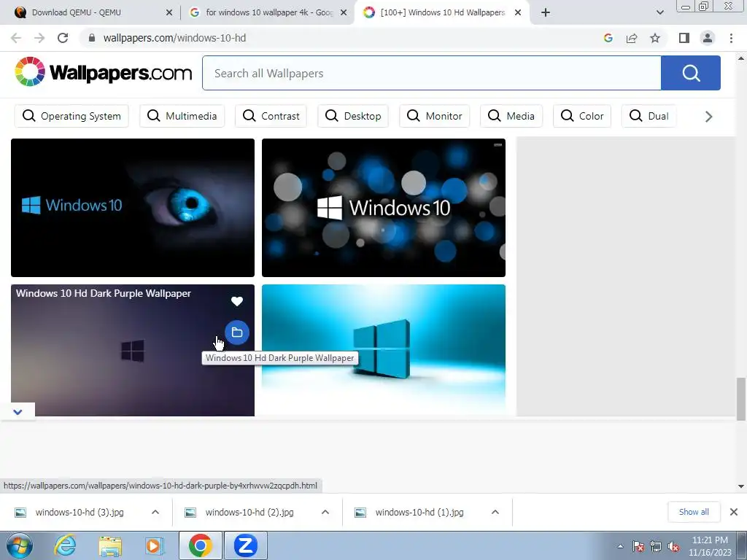Filter by the Color tag

point(581,116)
